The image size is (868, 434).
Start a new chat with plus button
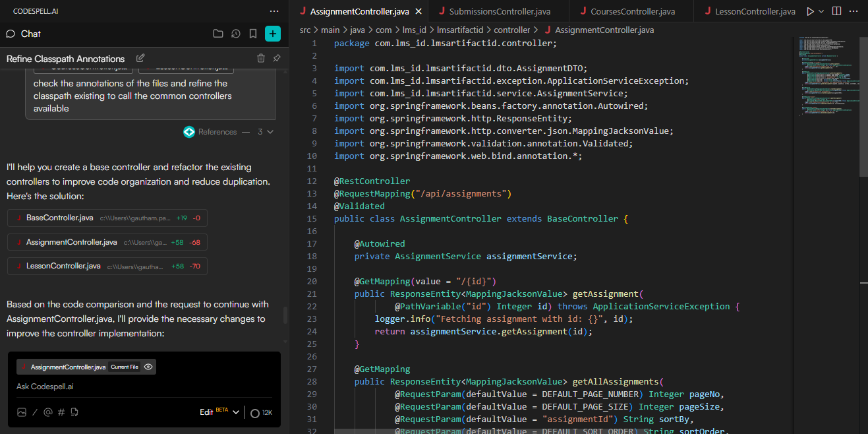tap(273, 34)
